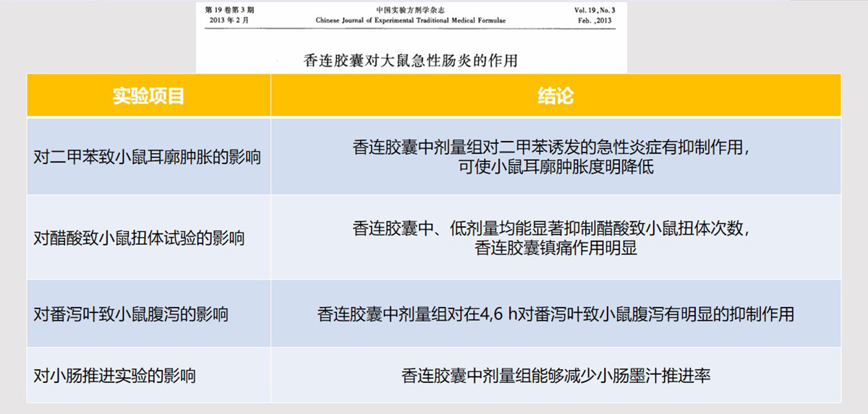The width and height of the screenshot is (868, 414).
Task: Click the line starting 香连胶囊中、低剂量均能显著抑制
Action: point(551,228)
